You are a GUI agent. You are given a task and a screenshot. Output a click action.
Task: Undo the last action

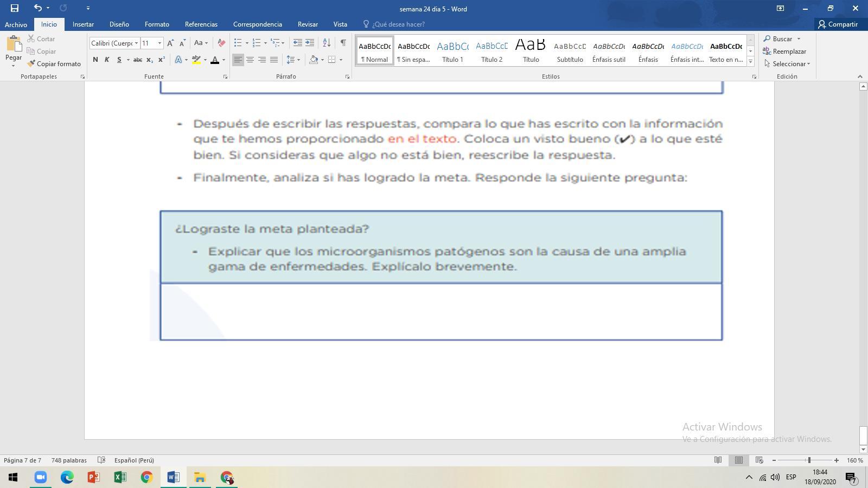point(37,8)
